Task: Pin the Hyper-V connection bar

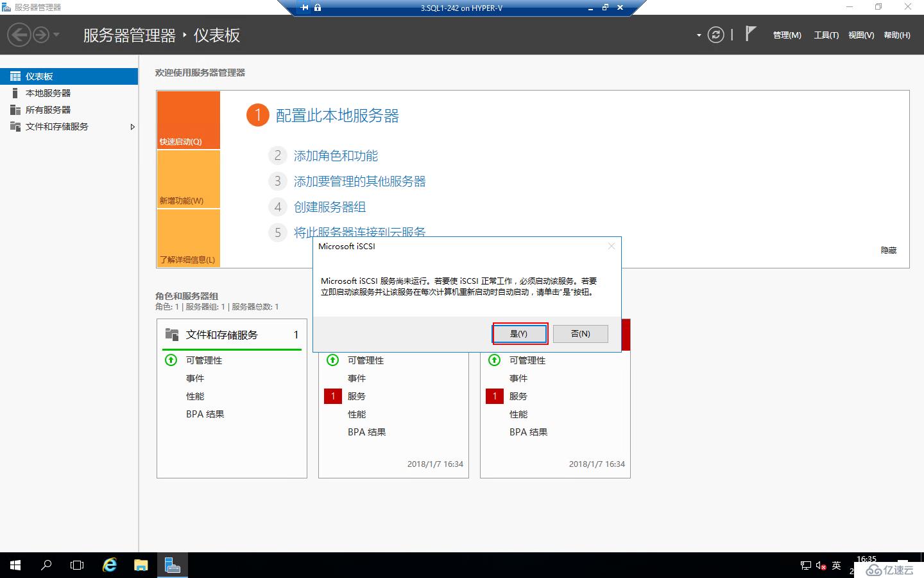Action: [304, 8]
